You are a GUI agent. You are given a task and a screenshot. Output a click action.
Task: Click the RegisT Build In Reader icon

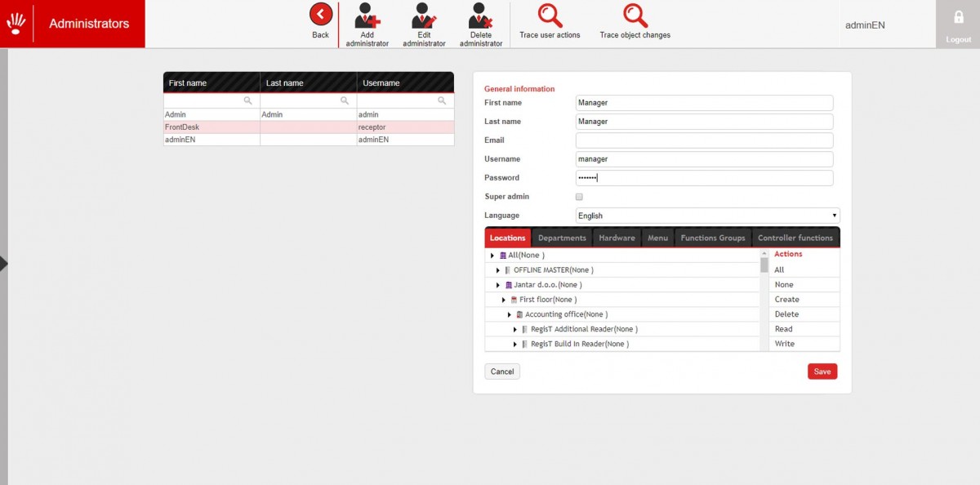tap(525, 344)
